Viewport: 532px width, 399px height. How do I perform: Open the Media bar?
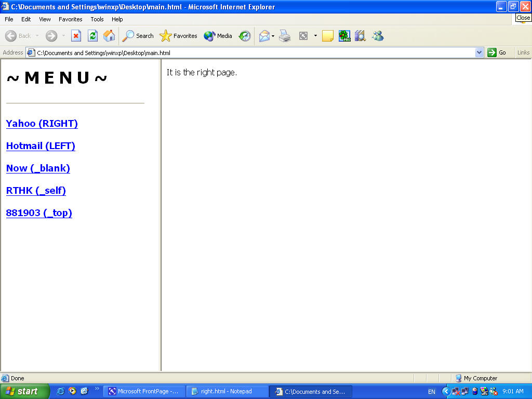point(218,36)
